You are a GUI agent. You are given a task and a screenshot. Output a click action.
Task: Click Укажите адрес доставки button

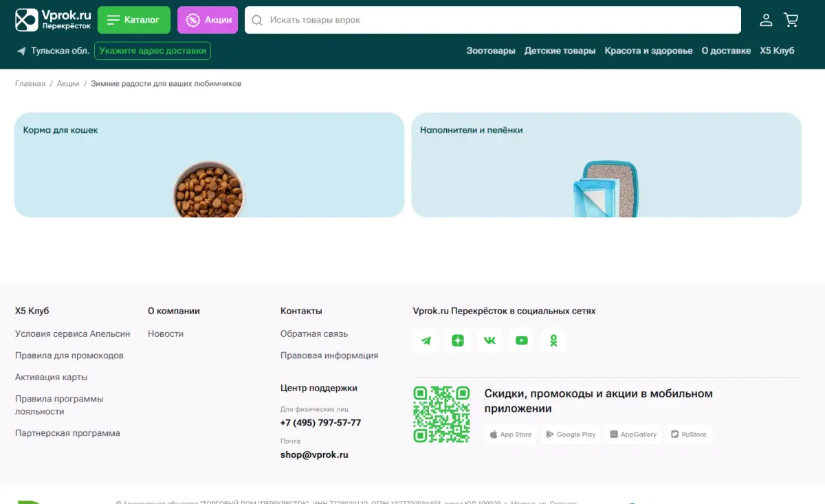point(153,51)
